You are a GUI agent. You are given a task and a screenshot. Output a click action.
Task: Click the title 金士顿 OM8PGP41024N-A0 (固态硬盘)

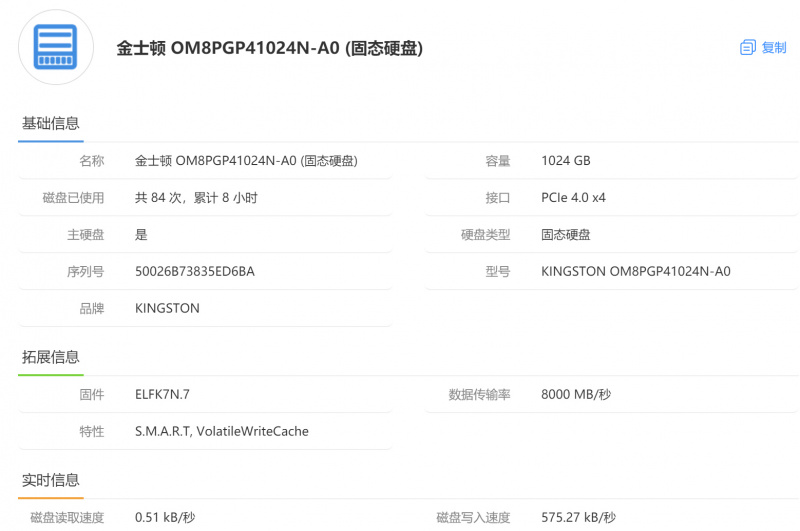270,48
